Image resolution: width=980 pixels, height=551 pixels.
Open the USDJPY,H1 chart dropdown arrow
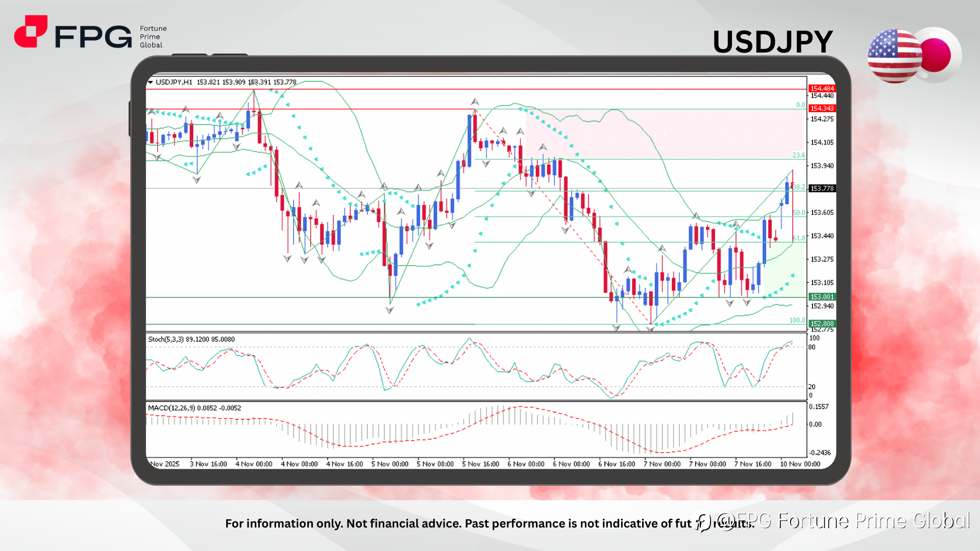click(x=150, y=82)
